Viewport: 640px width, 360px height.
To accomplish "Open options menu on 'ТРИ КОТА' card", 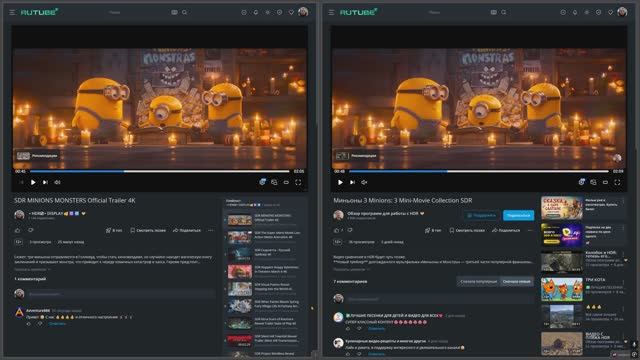I will click(x=623, y=282).
